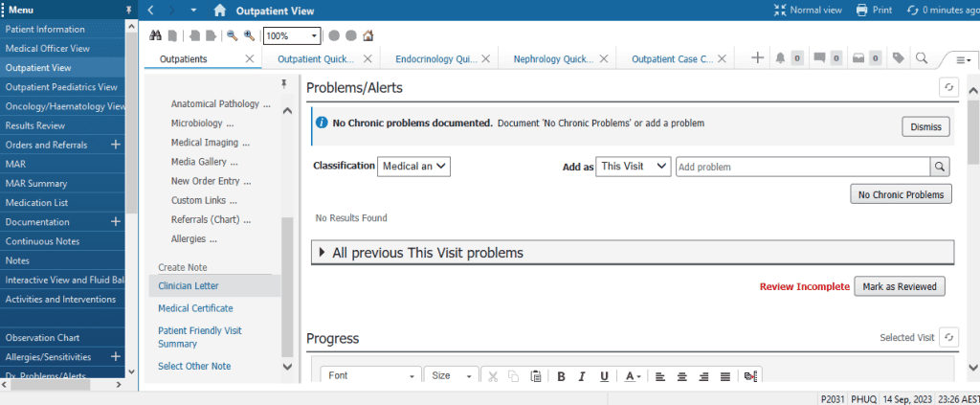
Task: Toggle bold formatting in Progress editor
Action: pyautogui.click(x=562, y=376)
